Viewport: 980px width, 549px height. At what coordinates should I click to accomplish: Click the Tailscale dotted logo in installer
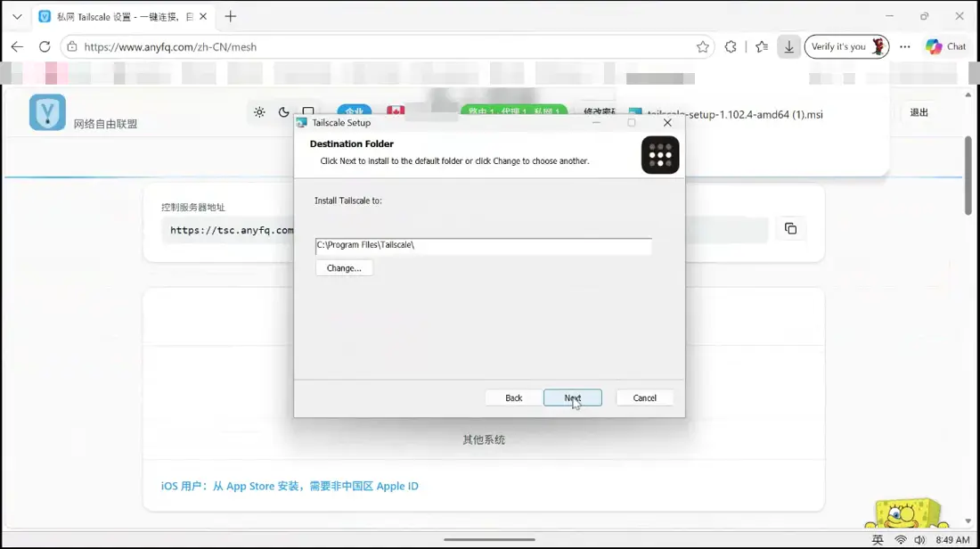pyautogui.click(x=660, y=155)
